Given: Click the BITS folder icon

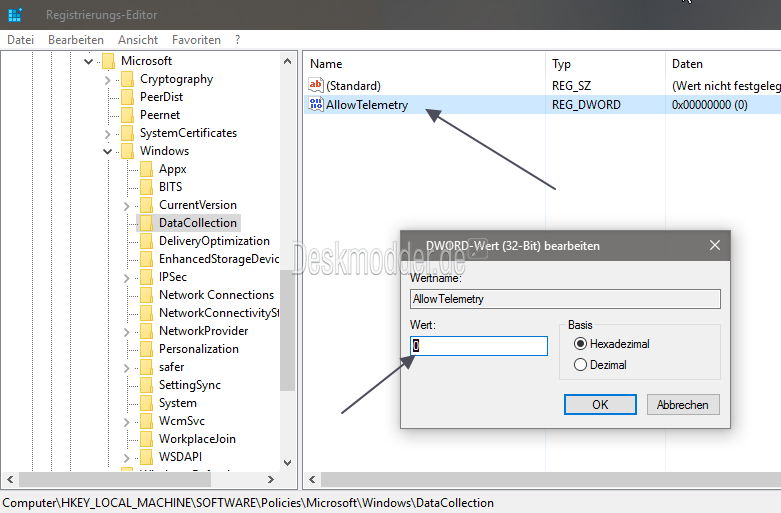Looking at the screenshot, I should [x=146, y=187].
